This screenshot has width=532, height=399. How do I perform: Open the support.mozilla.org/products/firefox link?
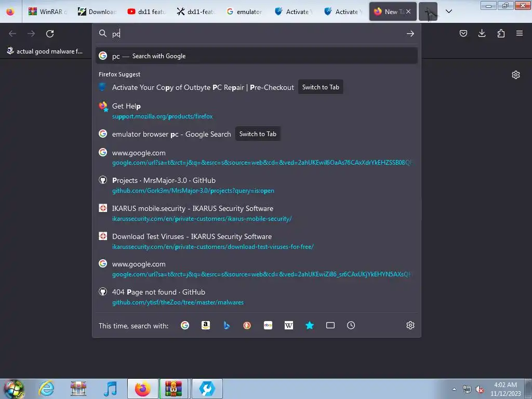(163, 116)
